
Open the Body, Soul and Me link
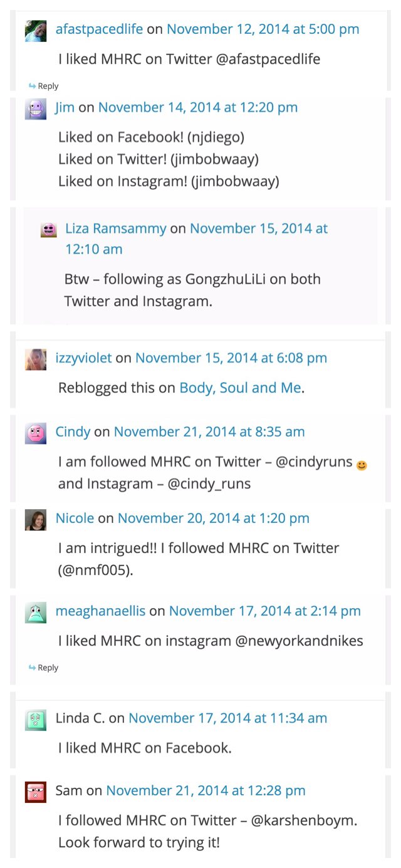point(240,388)
